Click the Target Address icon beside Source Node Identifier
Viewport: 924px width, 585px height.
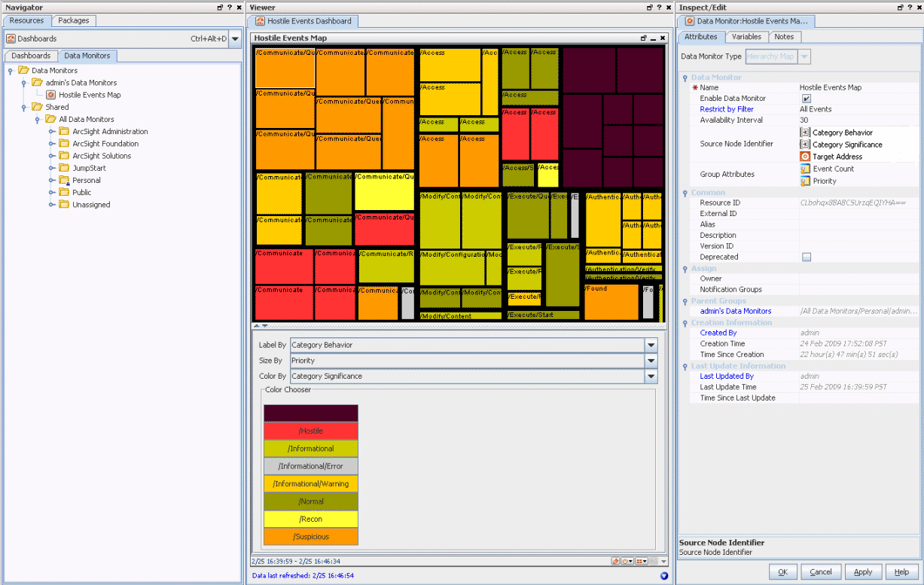coord(805,156)
